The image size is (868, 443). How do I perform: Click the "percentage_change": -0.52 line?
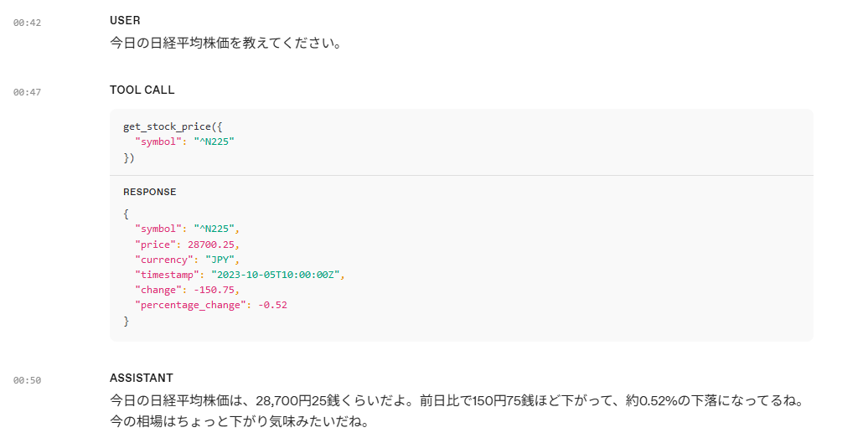(211, 305)
